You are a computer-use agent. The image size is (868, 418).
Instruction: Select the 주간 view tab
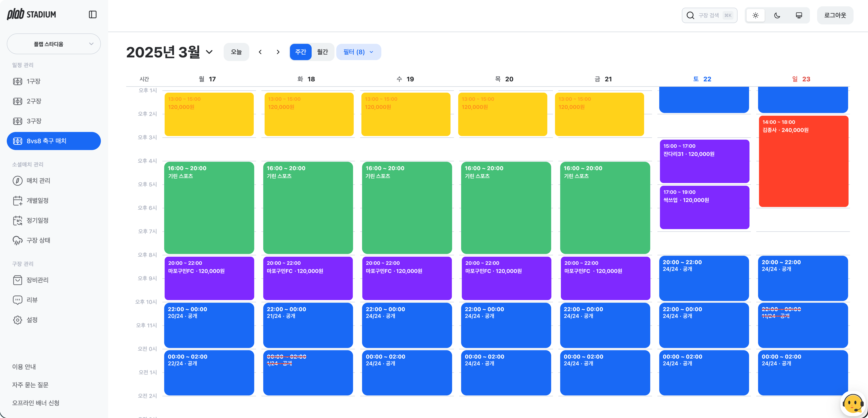click(301, 52)
